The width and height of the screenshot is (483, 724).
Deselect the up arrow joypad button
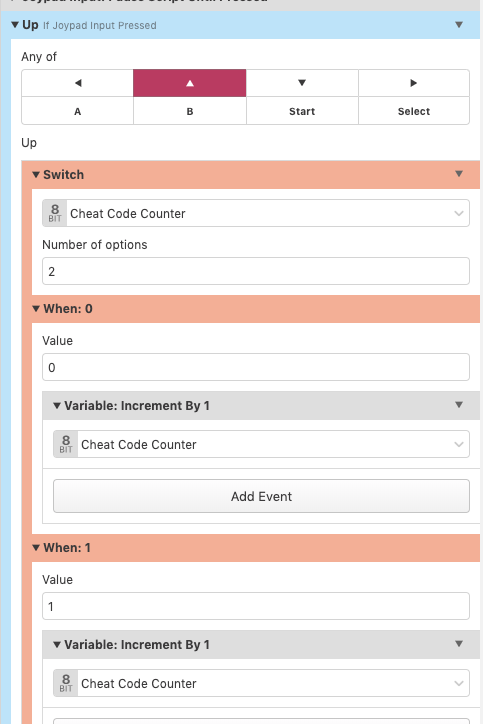click(x=190, y=83)
